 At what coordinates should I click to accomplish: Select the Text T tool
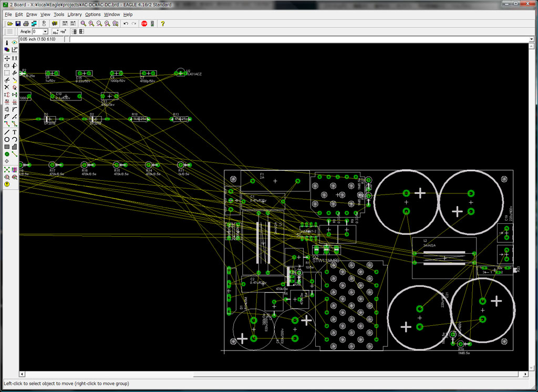point(14,132)
